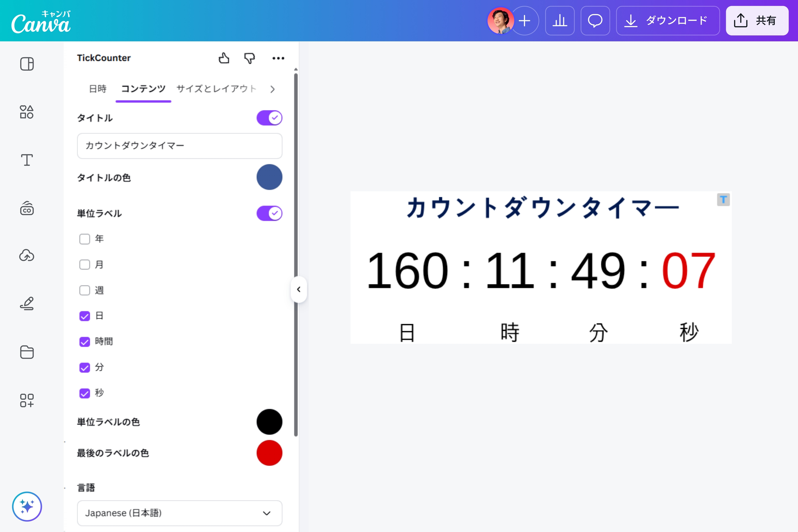Viewport: 798px width, 532px height.
Task: Open the analytics chart icon
Action: point(560,21)
